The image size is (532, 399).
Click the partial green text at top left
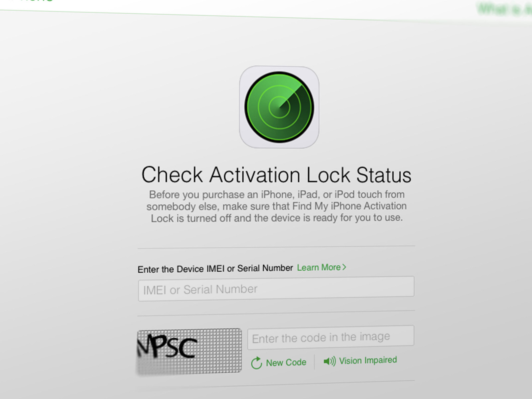point(30,1)
